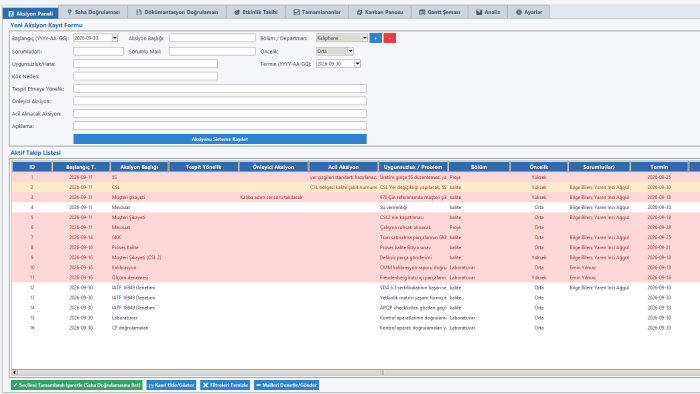The image size is (700, 394).
Task: Select the GKK row
Action: pyautogui.click(x=356, y=237)
